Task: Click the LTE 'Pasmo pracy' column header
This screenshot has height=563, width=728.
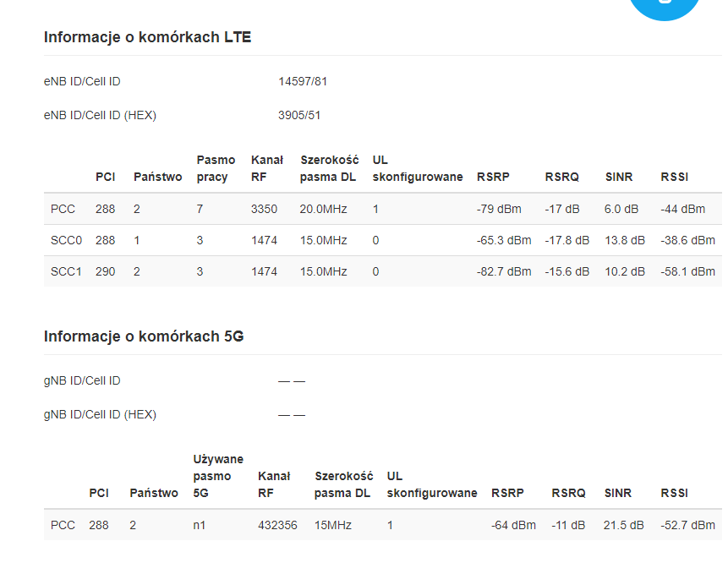Action: [216, 168]
